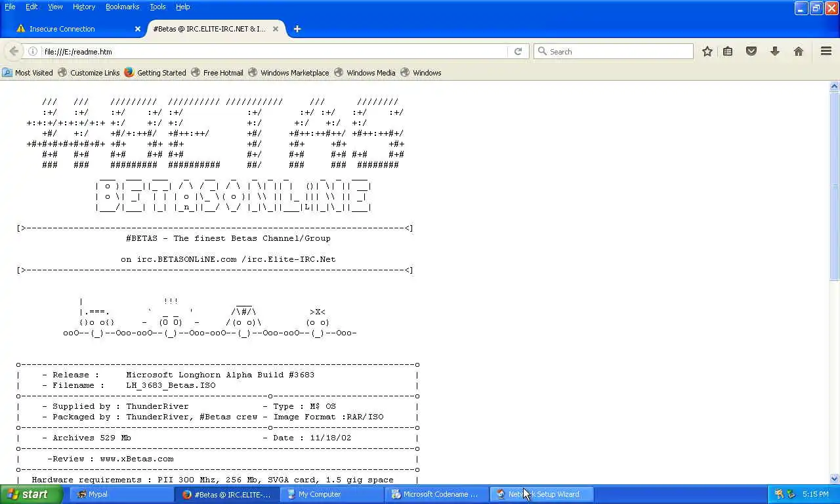The image size is (840, 504).
Task: Save page to Pocket icon
Action: tap(751, 51)
